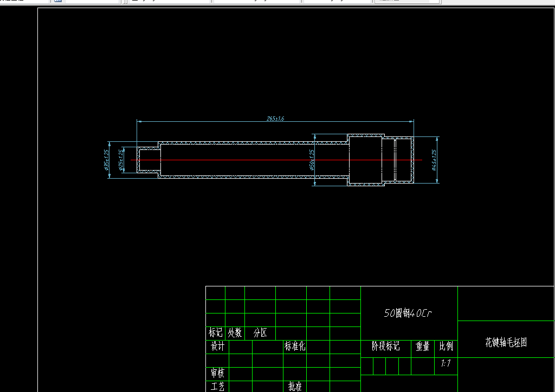Click the 工艺 label in title block
This screenshot has height=392, width=555.
217,387
